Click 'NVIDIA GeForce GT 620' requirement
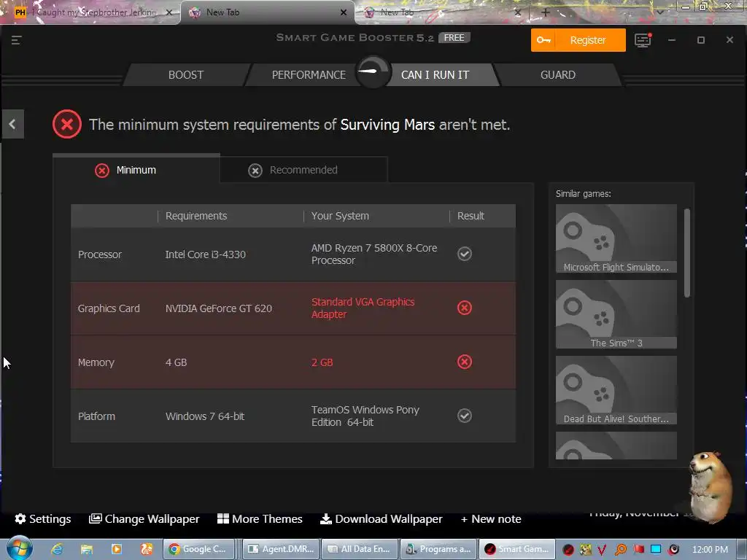 pos(219,308)
